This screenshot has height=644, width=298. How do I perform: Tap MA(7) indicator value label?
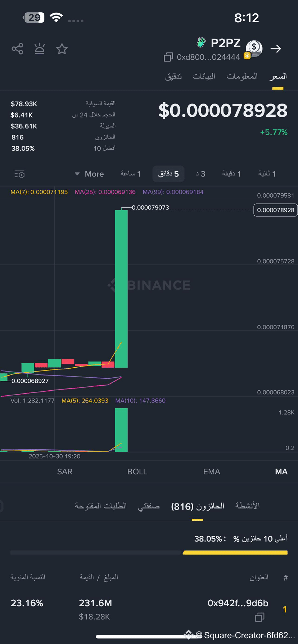click(39, 192)
